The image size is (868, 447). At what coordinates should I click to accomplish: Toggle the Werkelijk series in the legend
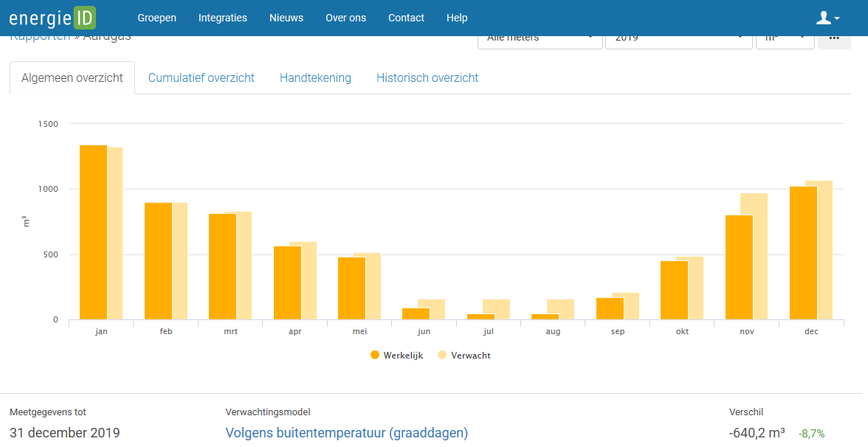[x=396, y=356]
